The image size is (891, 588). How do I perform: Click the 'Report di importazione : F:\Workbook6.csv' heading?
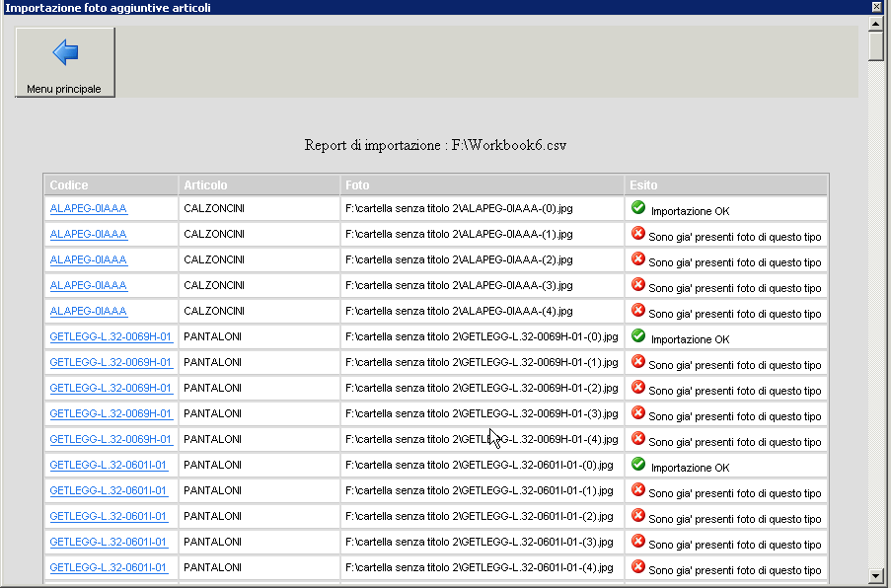click(435, 145)
